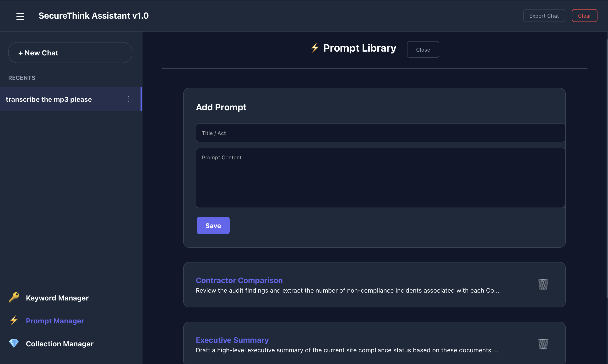This screenshot has height=364, width=608.
Task: Delete the Executive Summary prompt
Action: point(543,344)
